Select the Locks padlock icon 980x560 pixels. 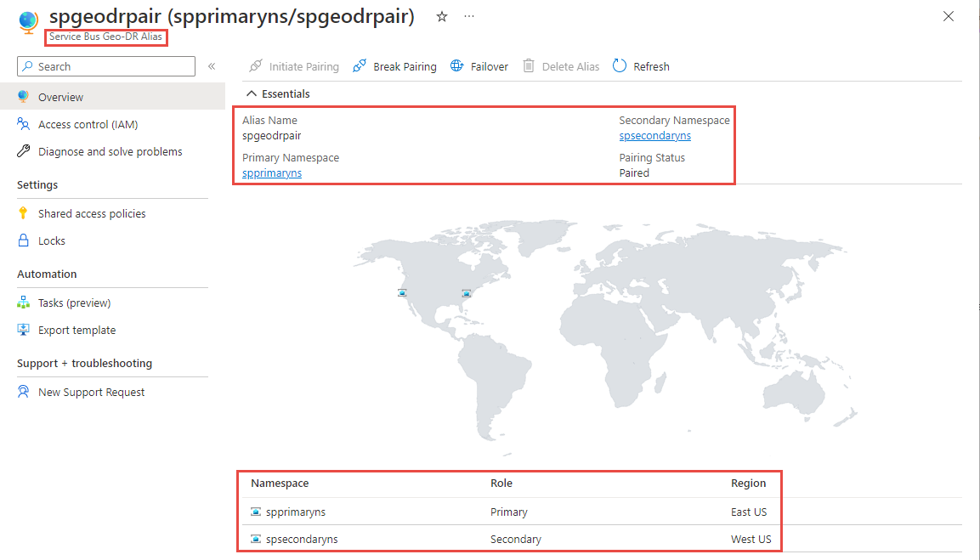[x=24, y=240]
